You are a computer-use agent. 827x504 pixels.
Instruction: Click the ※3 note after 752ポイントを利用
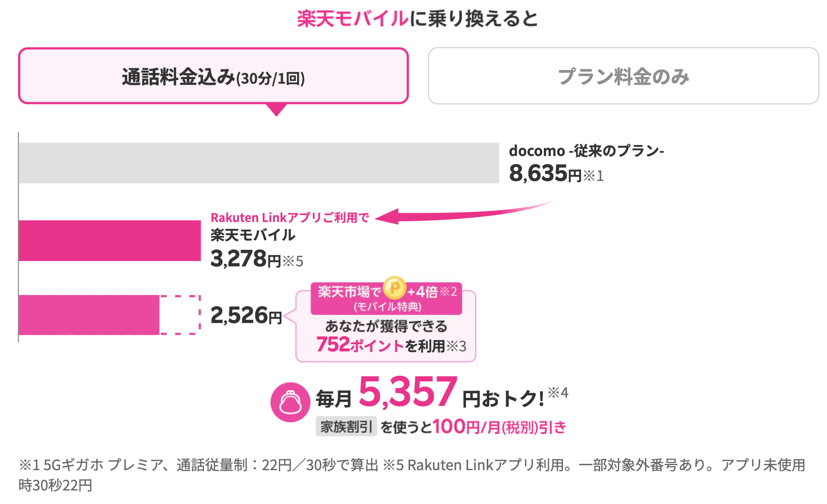[456, 346]
